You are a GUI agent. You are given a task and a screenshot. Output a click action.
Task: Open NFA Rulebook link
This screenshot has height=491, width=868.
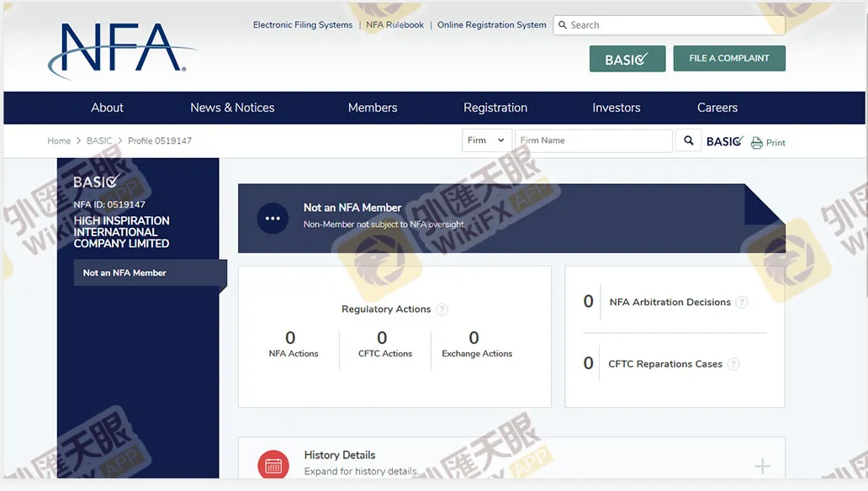(x=394, y=25)
